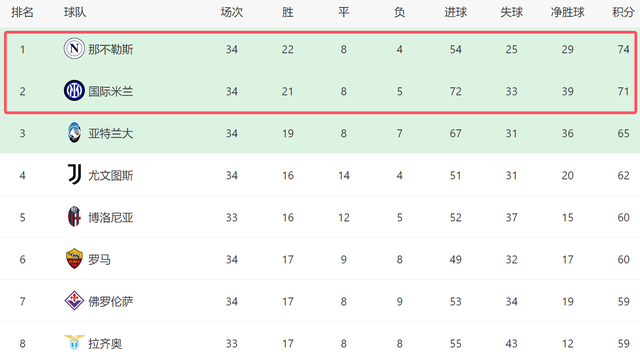Click the Inter Milan team crest
Image resolution: width=640 pixels, height=361 pixels.
pyautogui.click(x=74, y=91)
